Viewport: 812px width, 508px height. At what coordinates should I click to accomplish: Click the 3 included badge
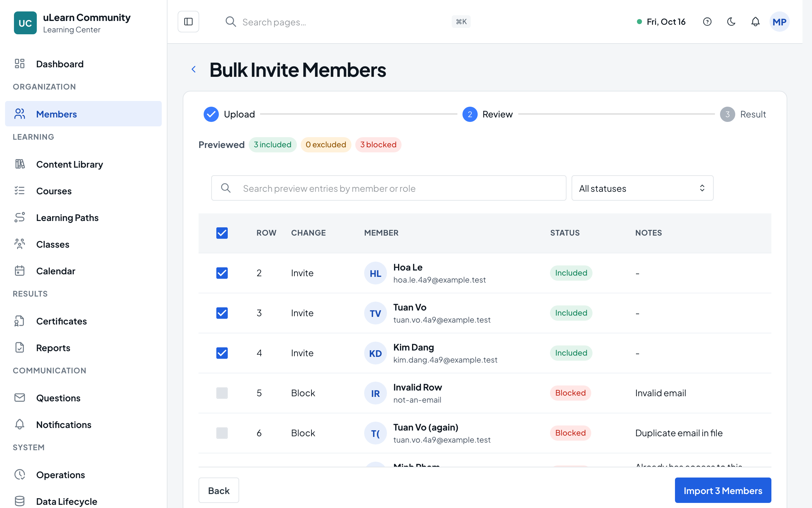click(272, 144)
